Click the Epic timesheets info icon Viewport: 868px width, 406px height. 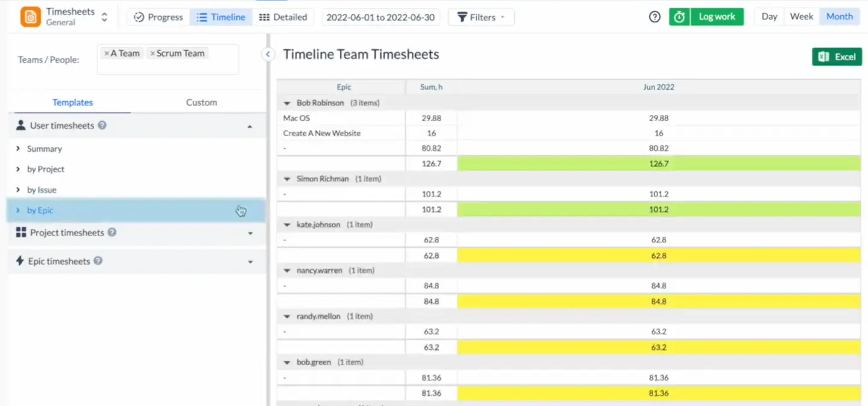(98, 261)
